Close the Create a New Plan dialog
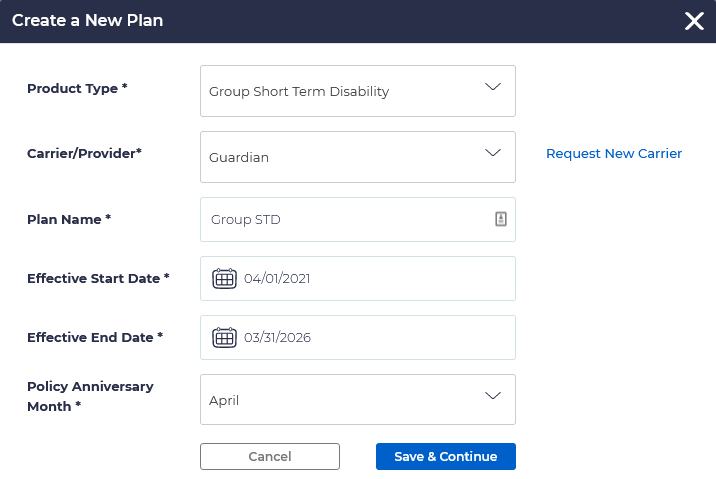The height and width of the screenshot is (479, 716). 694,21
